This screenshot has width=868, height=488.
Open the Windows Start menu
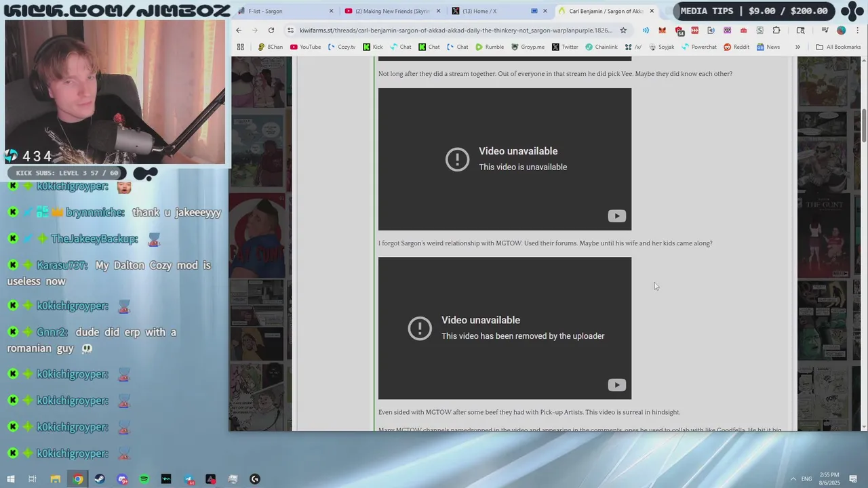[10, 479]
